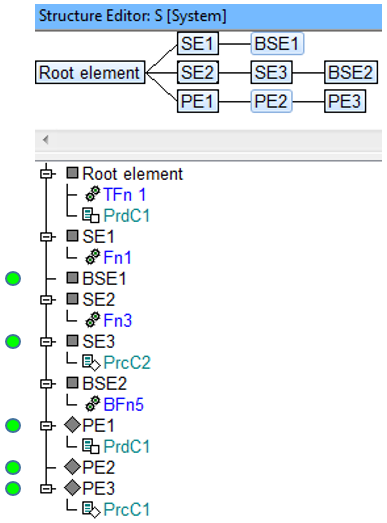Image resolution: width=387 pixels, height=523 pixels.
Task: Click the Root element box in the diagram
Action: [x=90, y=72]
